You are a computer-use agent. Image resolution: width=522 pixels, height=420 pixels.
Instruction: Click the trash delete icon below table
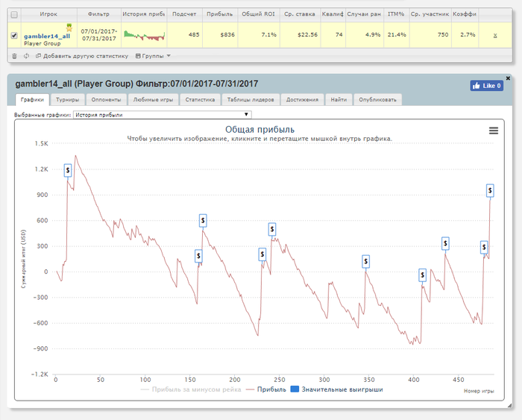pyautogui.click(x=14, y=56)
